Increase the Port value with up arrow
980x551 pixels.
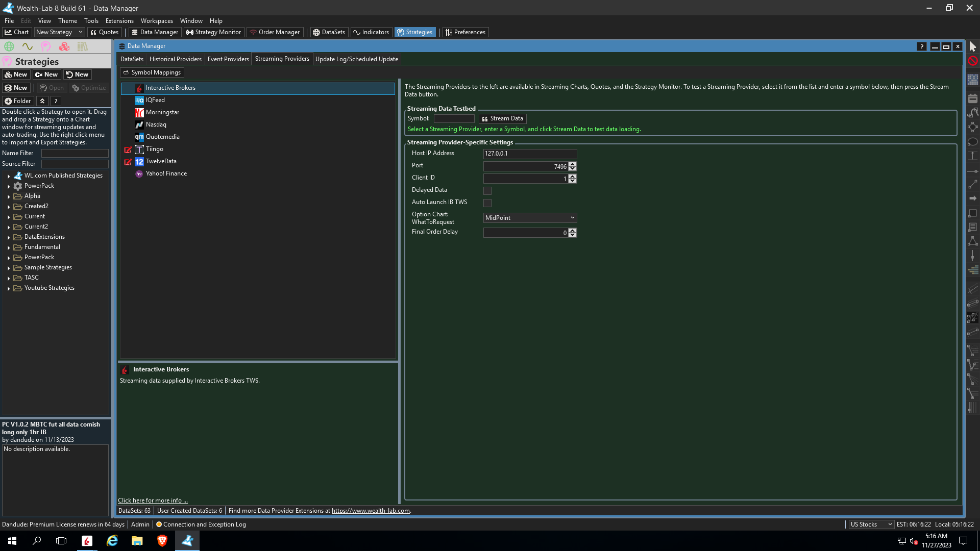click(x=573, y=164)
